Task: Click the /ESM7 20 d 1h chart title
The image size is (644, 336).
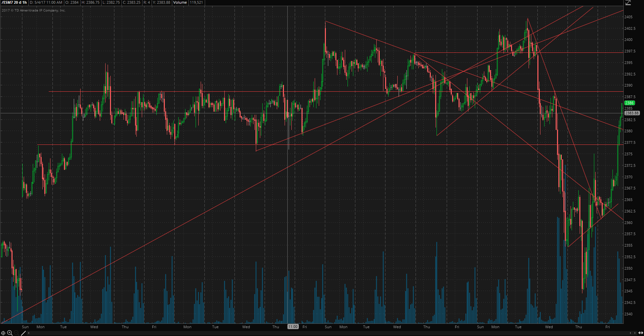Action: pyautogui.click(x=14, y=2)
